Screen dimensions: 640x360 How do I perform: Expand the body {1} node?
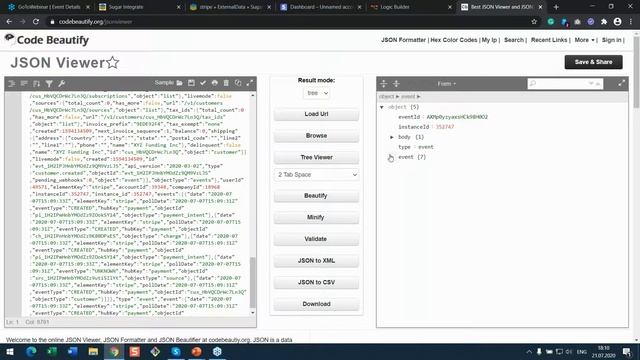(392, 137)
